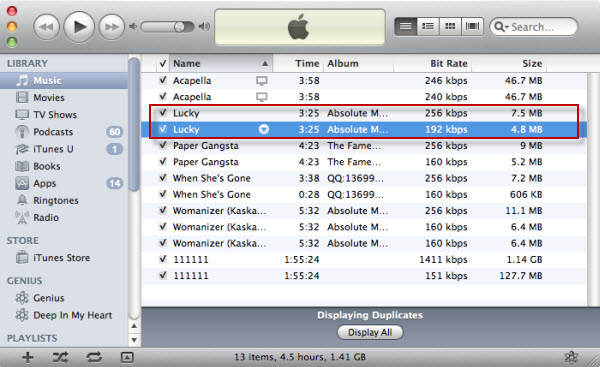Open the arrow menu on the selected Lucky row
The height and width of the screenshot is (367, 600).
pos(264,129)
